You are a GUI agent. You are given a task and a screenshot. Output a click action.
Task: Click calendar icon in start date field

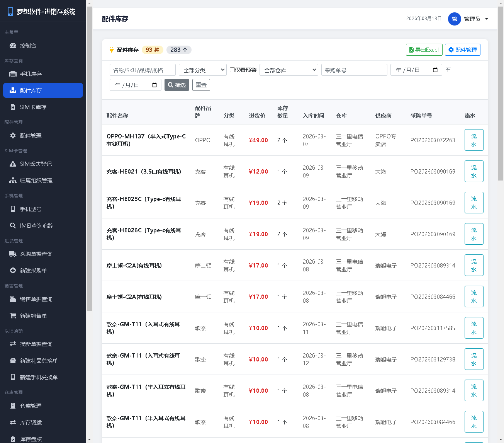(435, 70)
